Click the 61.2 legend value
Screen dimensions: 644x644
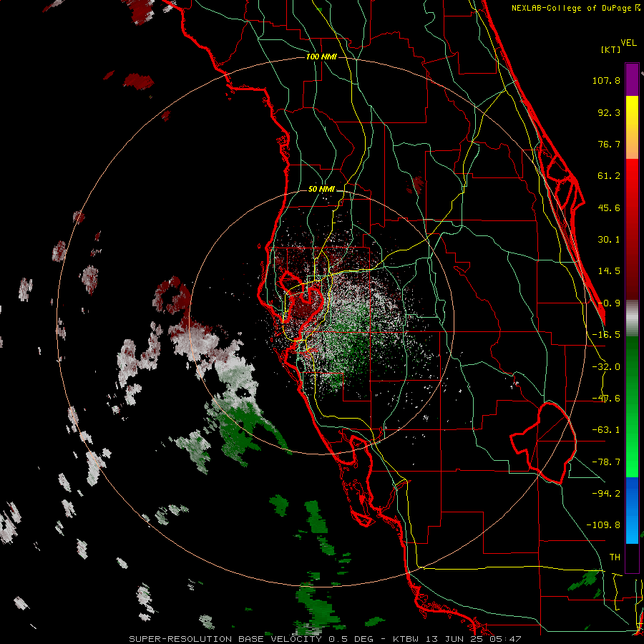point(609,176)
